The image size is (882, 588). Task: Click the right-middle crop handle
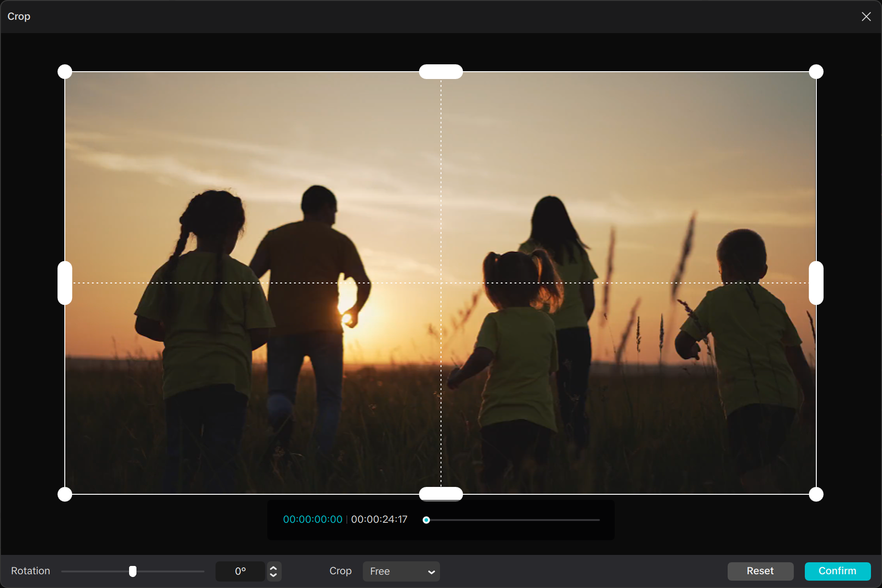tap(816, 282)
